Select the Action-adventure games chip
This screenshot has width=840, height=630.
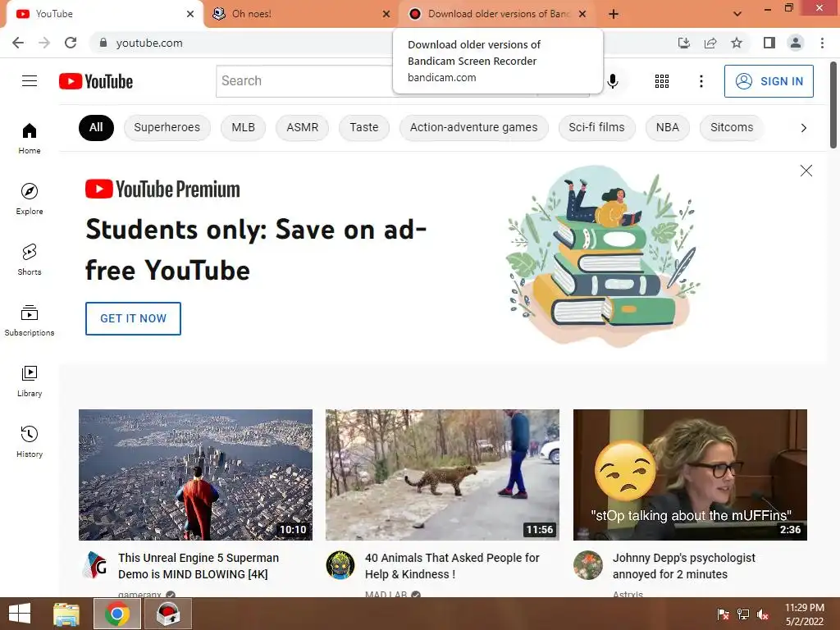pos(474,127)
